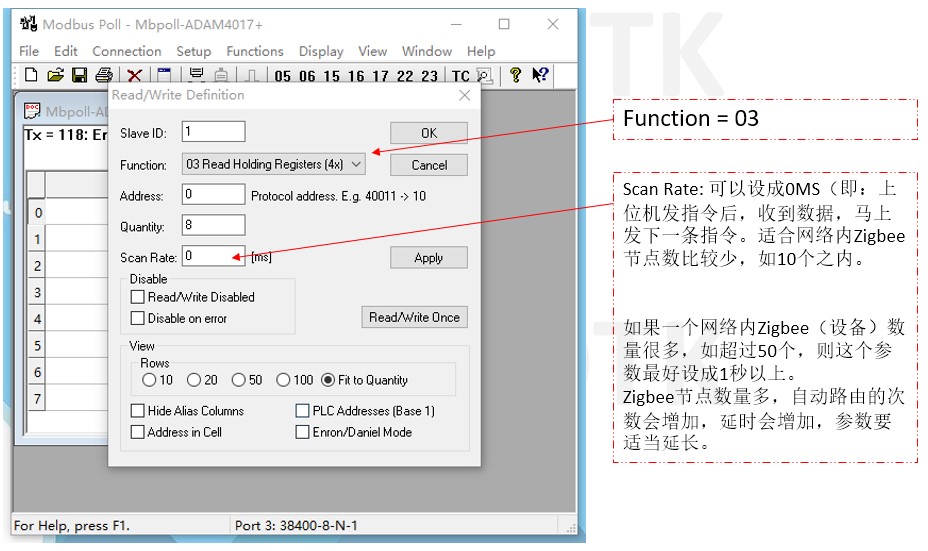Click the Mbpoll child window icon
Screen dimensions: 928x551
tap(32, 111)
